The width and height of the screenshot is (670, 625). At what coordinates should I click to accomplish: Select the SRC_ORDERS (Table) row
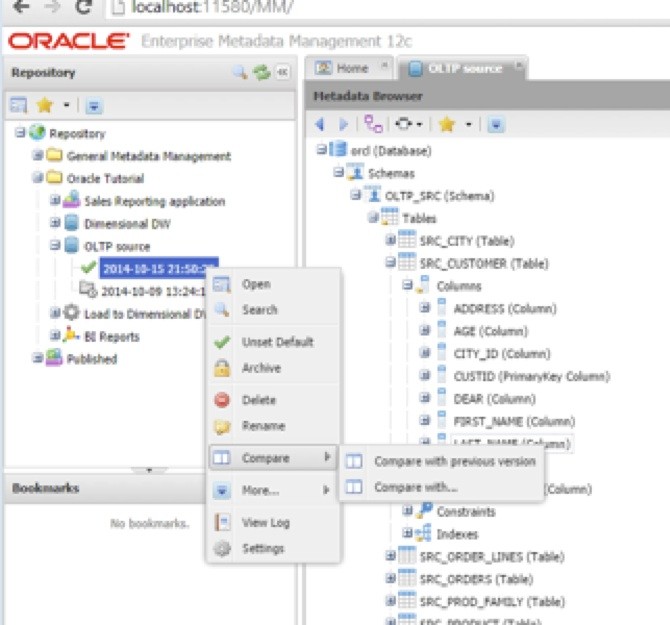click(x=476, y=579)
